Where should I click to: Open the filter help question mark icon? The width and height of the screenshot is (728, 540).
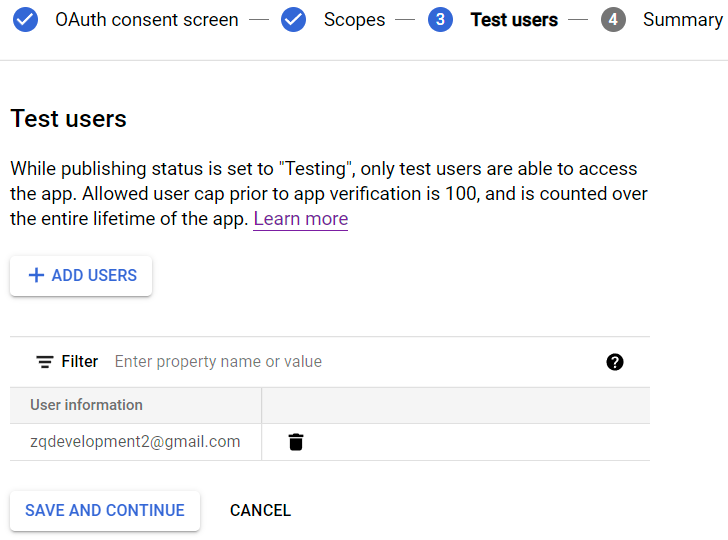pos(615,362)
